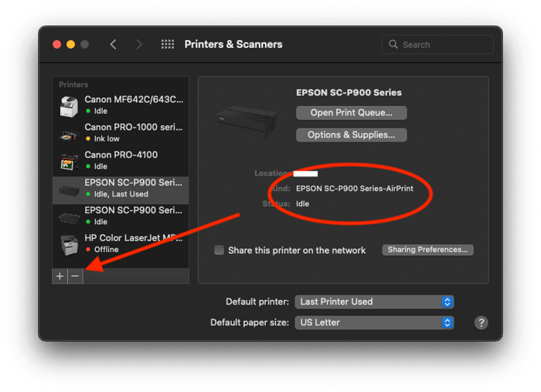Open the Default printer dropdown
The height and width of the screenshot is (392, 541).
pos(374,302)
